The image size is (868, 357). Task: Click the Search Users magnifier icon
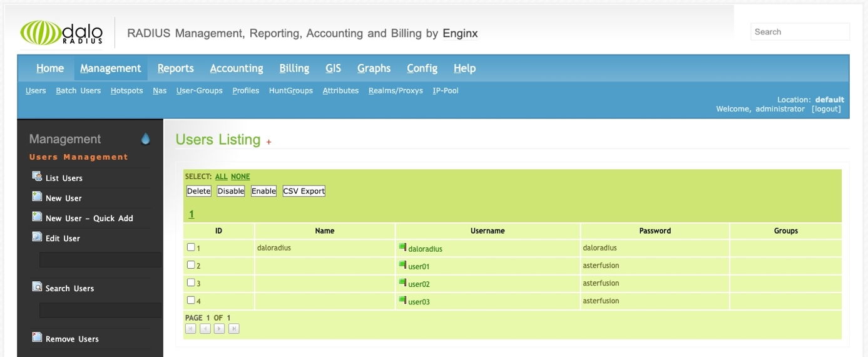point(37,287)
